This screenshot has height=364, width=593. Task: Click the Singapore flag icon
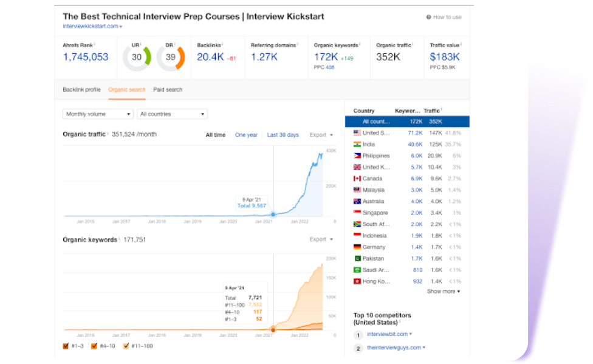[357, 213]
